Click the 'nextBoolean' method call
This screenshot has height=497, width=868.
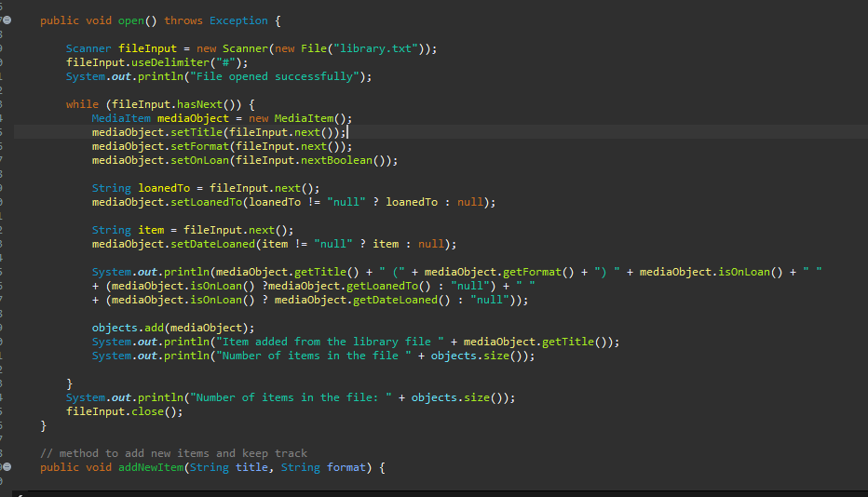(336, 160)
